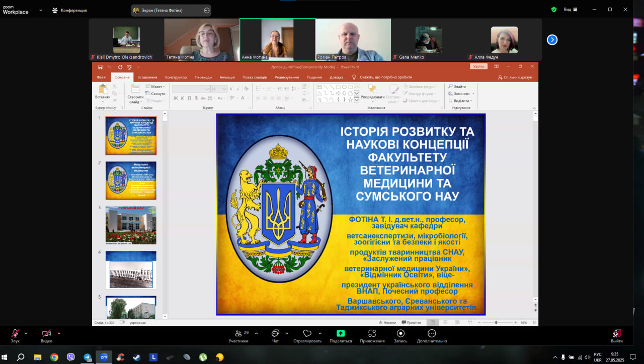Switch to slide sorter view icon
Image resolution: width=644 pixels, height=364 pixels.
click(445, 322)
